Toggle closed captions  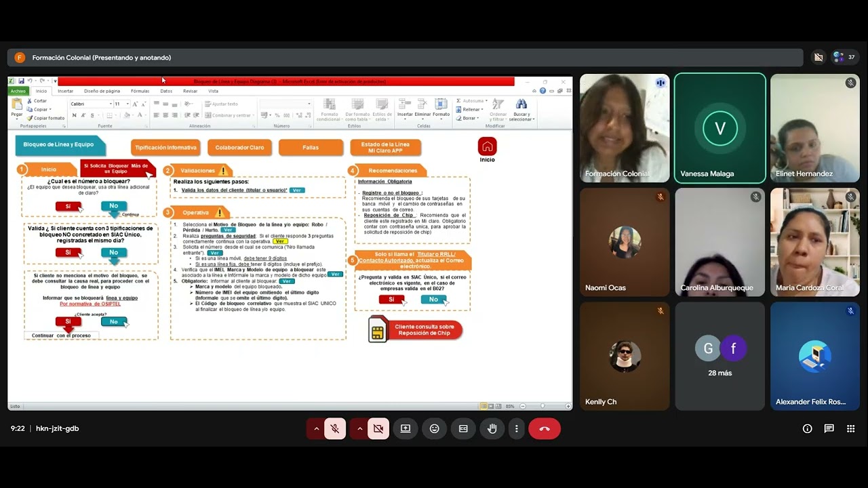click(x=463, y=428)
